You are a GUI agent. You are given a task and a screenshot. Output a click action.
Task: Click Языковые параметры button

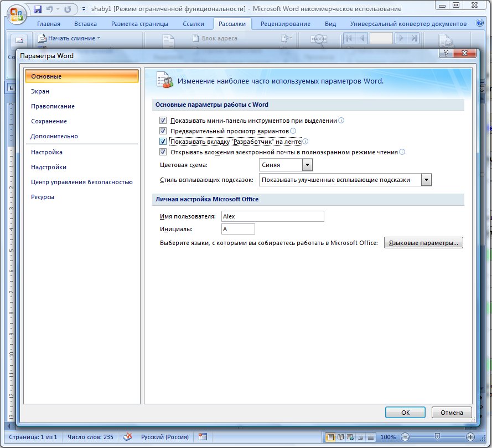[423, 243]
